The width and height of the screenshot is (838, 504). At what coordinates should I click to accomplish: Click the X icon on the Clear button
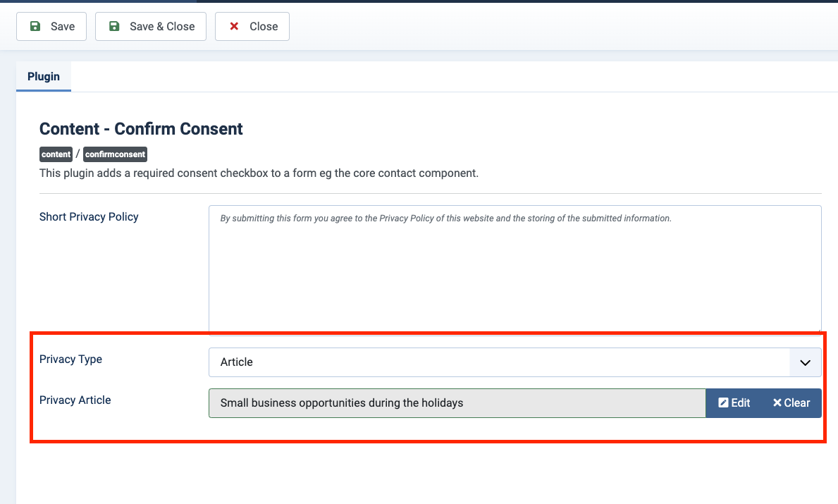pos(777,403)
